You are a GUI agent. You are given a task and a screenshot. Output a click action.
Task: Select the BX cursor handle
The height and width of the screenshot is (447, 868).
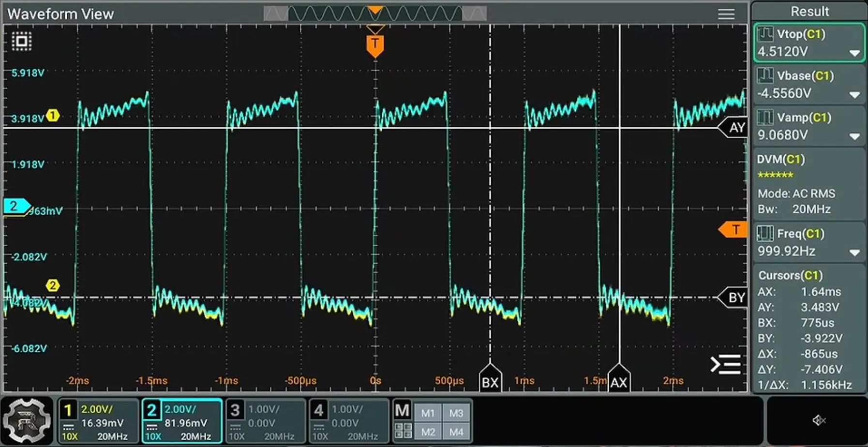[x=490, y=379]
